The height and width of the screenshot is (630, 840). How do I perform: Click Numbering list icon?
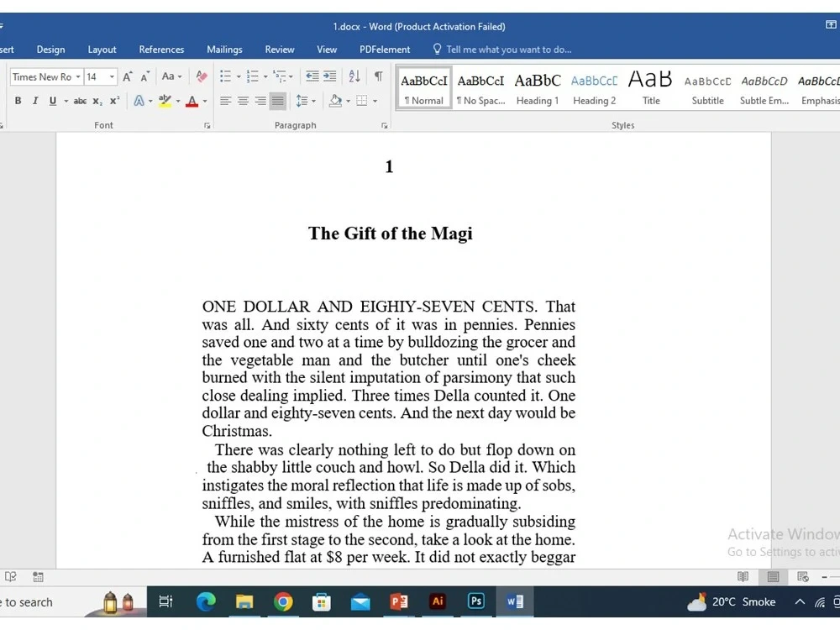tap(252, 76)
